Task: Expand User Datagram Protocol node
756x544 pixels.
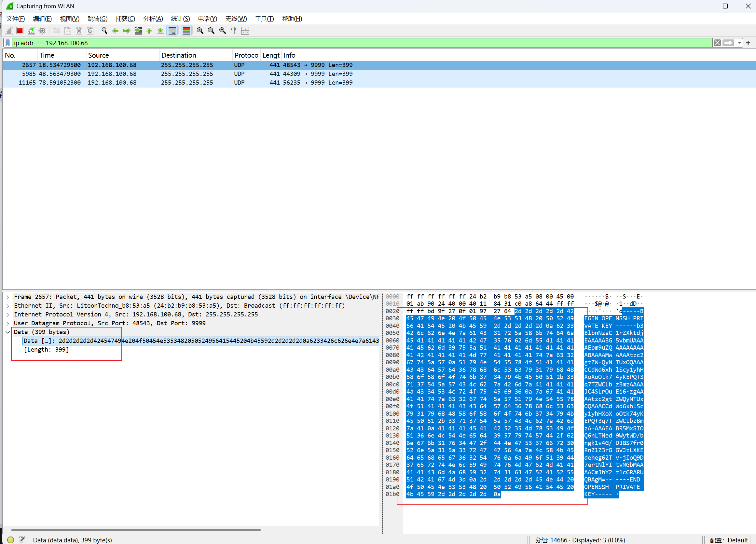Action: point(8,323)
